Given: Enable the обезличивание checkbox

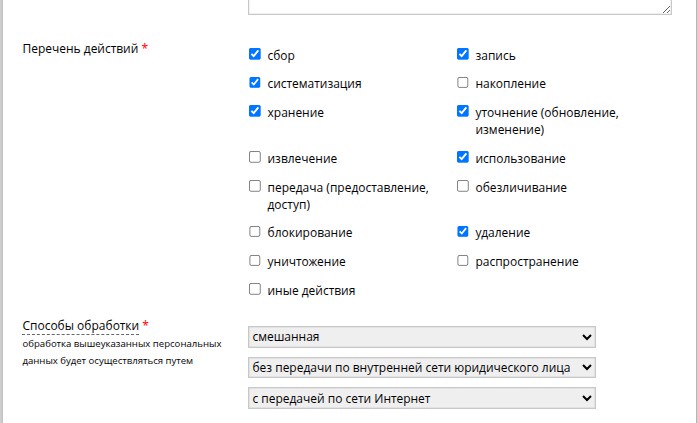Looking at the screenshot, I should 463,186.
